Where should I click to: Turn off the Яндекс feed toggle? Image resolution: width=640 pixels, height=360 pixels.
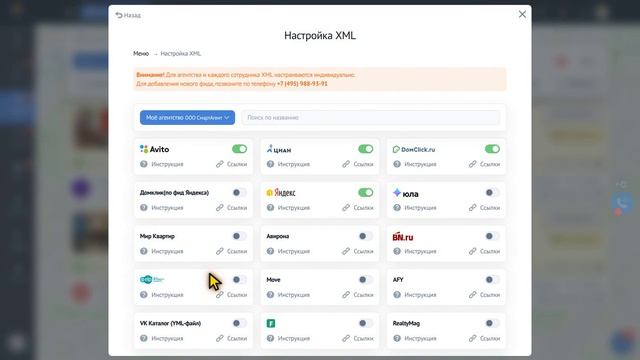pyautogui.click(x=366, y=193)
